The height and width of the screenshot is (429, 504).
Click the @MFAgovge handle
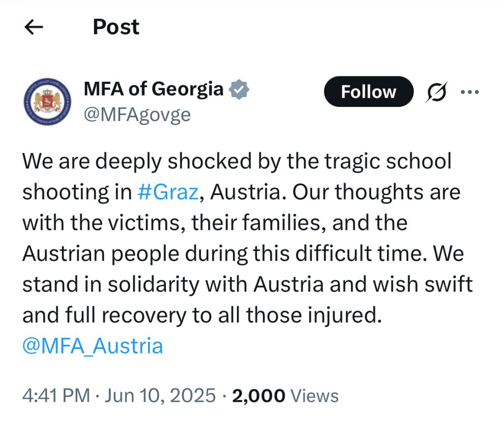pos(137,114)
